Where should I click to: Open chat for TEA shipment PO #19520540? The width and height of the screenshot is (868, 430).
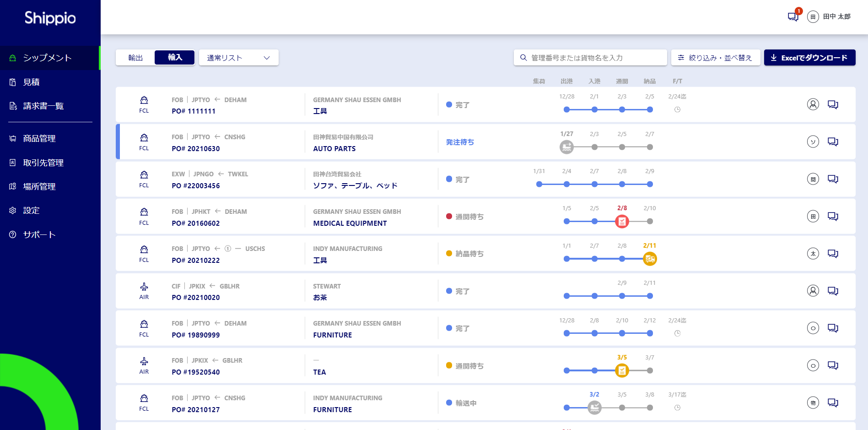coord(833,366)
